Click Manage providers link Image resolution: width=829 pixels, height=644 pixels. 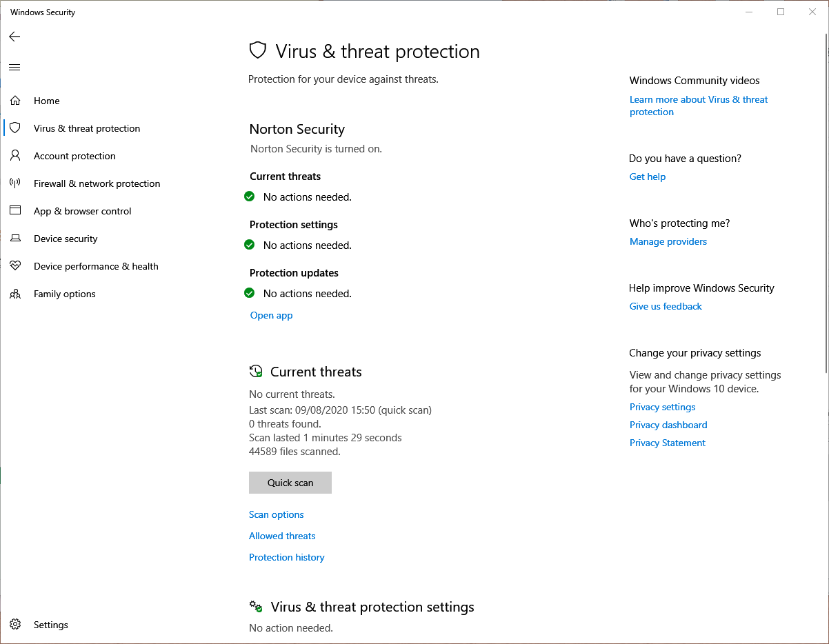tap(668, 241)
